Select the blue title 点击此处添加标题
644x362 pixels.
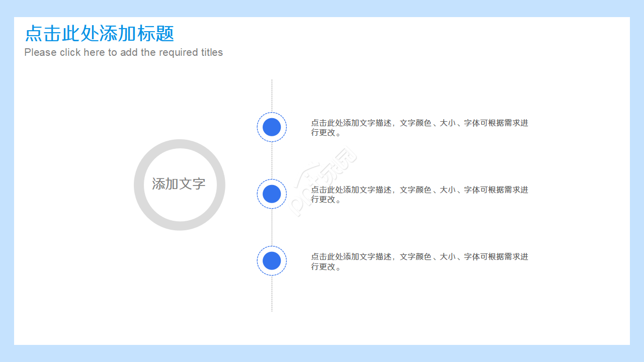click(x=100, y=34)
